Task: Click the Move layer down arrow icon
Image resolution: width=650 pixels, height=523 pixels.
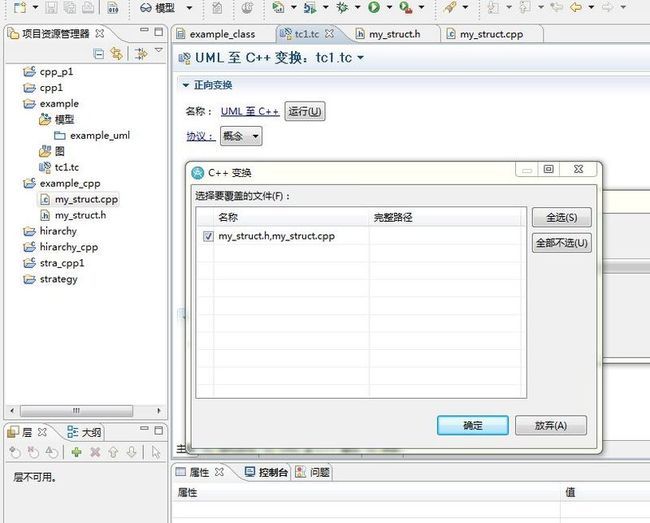Action: click(x=131, y=452)
